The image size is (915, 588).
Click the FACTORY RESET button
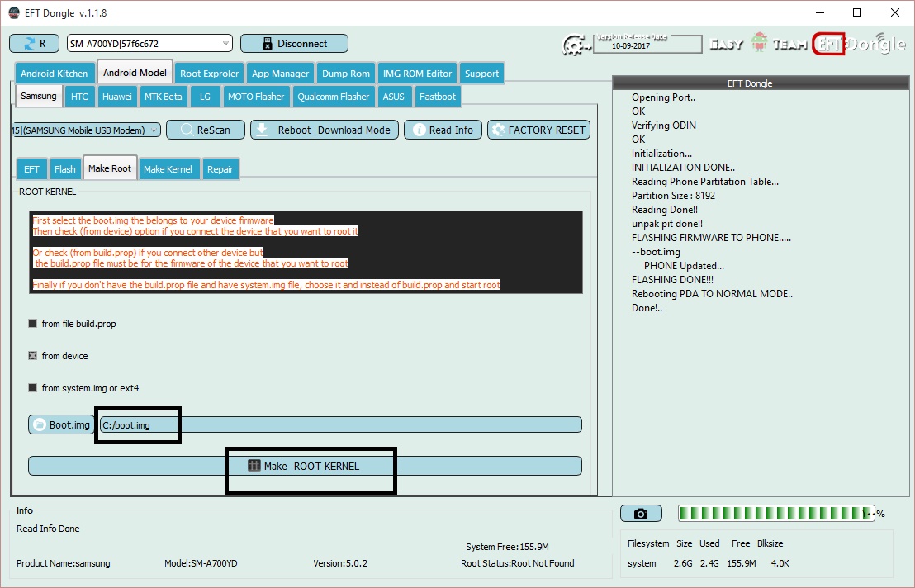tap(538, 130)
